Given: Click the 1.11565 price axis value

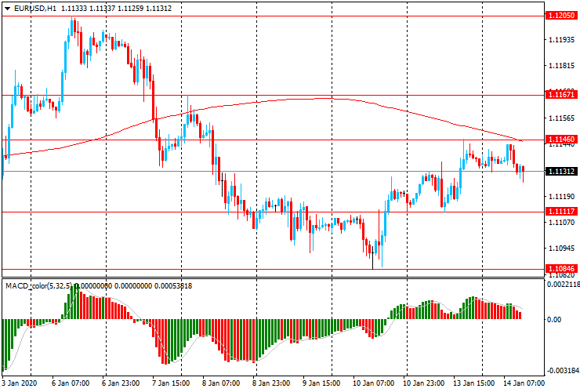Looking at the screenshot, I should pos(562,118).
